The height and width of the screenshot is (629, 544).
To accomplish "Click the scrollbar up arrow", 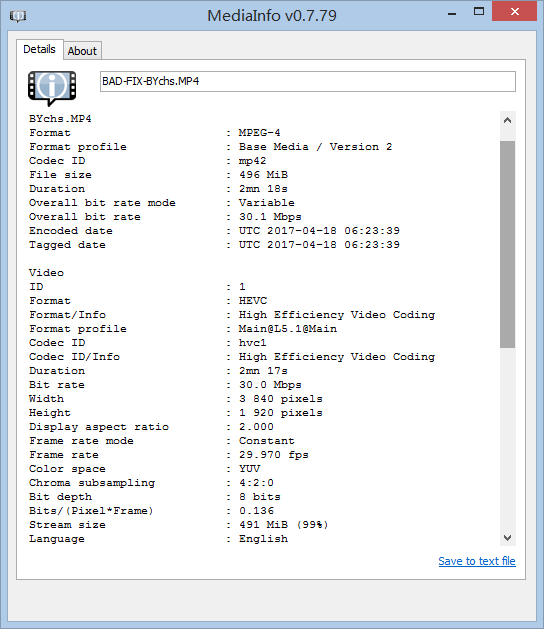I will (507, 120).
